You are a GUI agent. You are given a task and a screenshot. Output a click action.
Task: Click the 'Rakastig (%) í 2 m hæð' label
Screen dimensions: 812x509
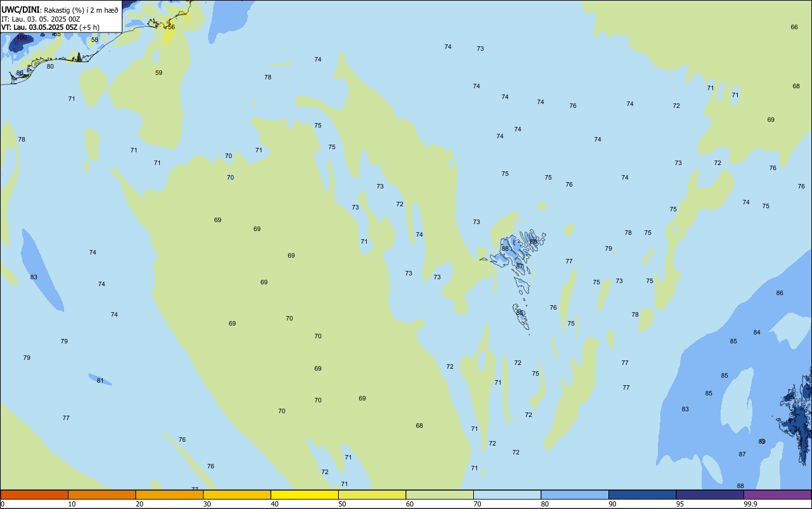click(81, 10)
